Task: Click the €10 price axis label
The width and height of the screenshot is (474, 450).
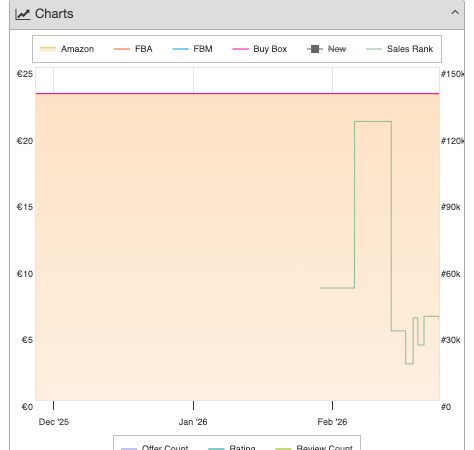Action: (25, 274)
